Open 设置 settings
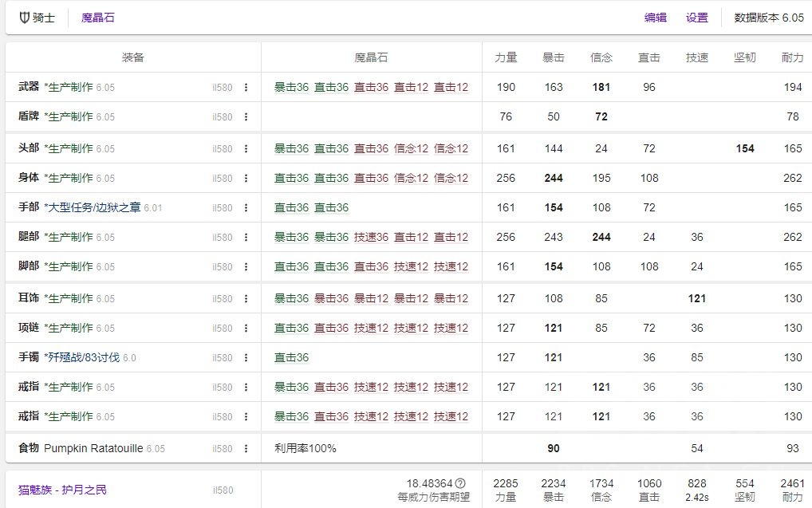The width and height of the screenshot is (812, 508). click(x=696, y=17)
